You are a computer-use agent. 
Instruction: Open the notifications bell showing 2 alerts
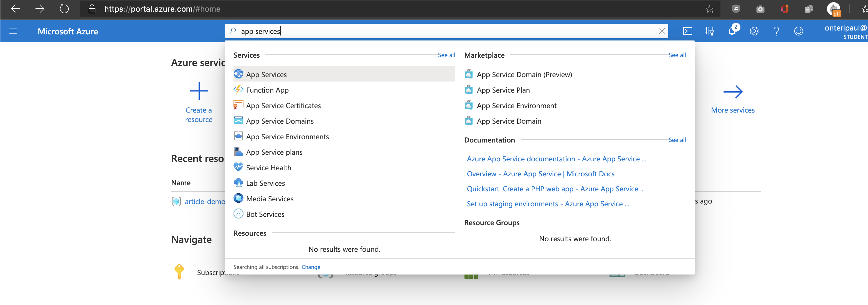tap(732, 31)
